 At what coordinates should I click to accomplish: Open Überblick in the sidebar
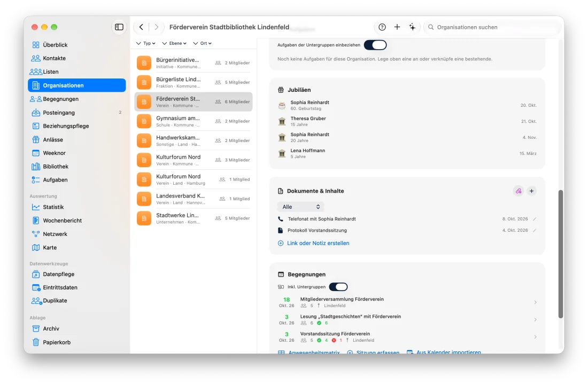(x=77, y=45)
